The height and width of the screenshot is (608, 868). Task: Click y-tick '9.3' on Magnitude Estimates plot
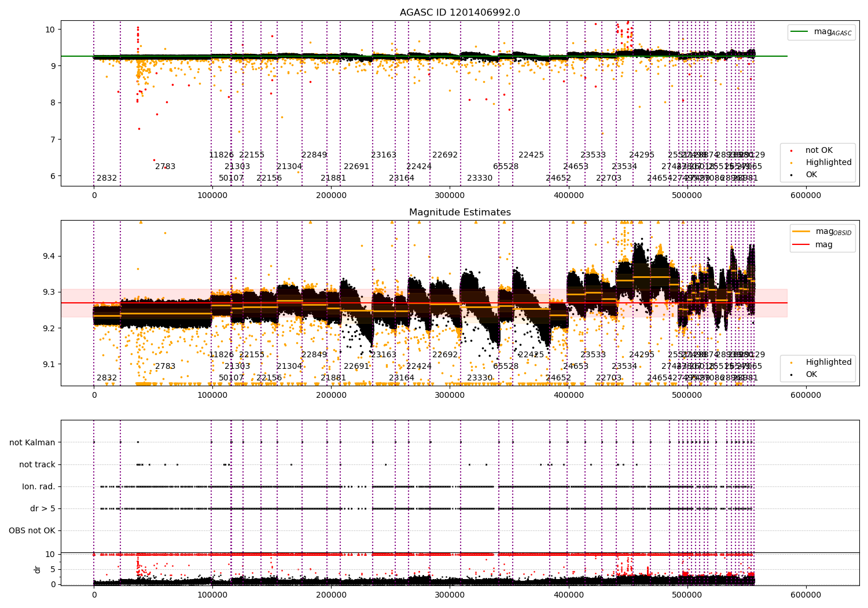coord(49,292)
